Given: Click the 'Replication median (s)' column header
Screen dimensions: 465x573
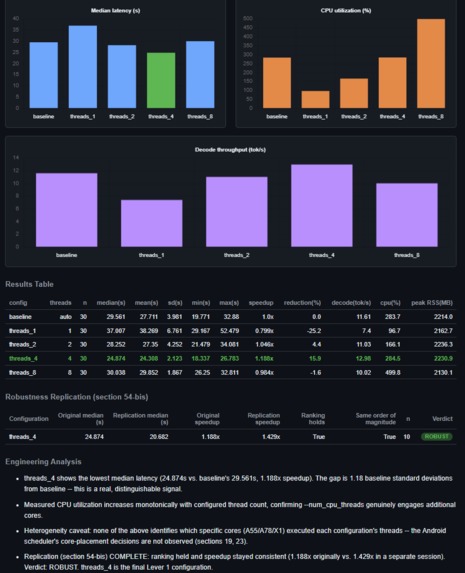Looking at the screenshot, I should click(x=140, y=419).
